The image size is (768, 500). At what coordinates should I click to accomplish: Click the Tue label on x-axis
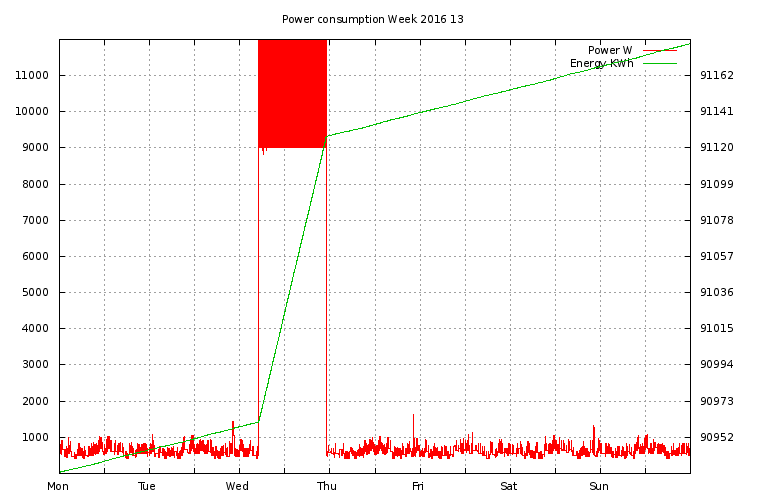click(147, 486)
